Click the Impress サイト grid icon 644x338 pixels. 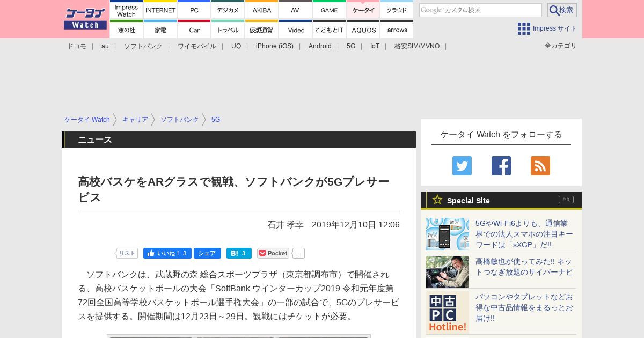[524, 28]
